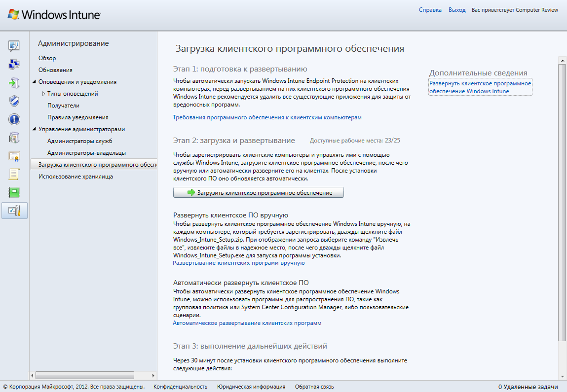This screenshot has width=567, height=392.
Task: Click the Выход sign-out link
Action: (456, 10)
